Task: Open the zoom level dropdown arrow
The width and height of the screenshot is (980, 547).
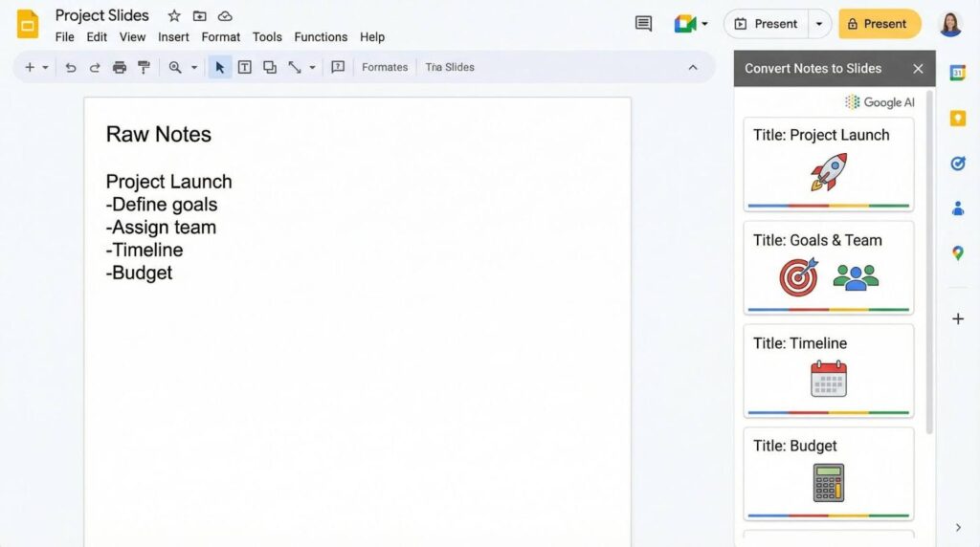Action: 194,68
